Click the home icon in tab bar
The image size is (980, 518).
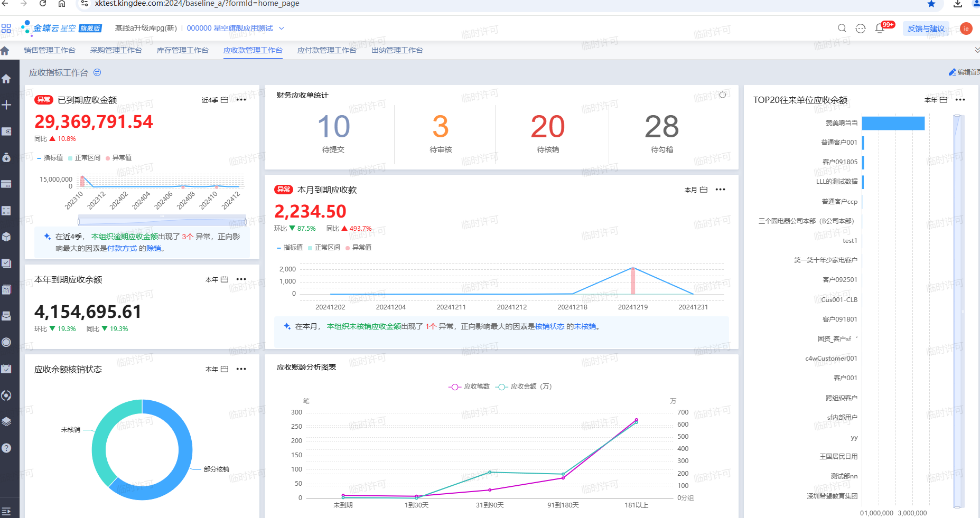coord(5,51)
